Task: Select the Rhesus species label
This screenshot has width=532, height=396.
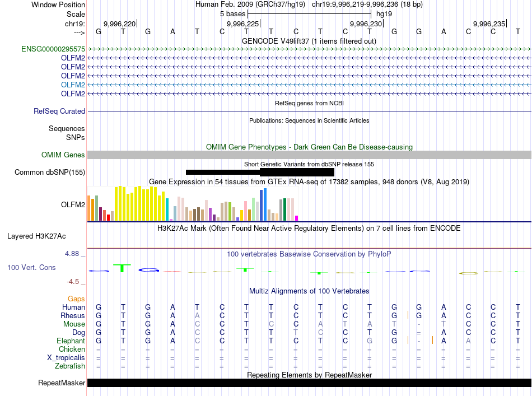Action: click(73, 315)
